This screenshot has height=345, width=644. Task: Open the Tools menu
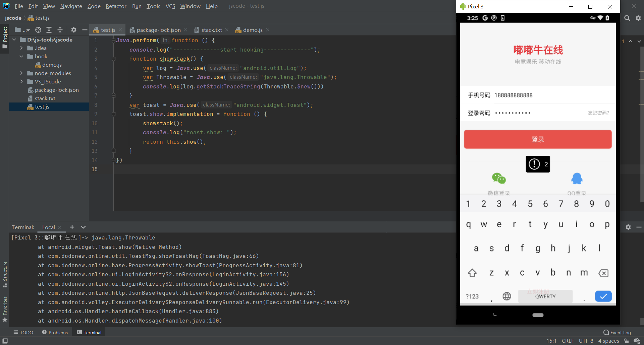click(153, 6)
